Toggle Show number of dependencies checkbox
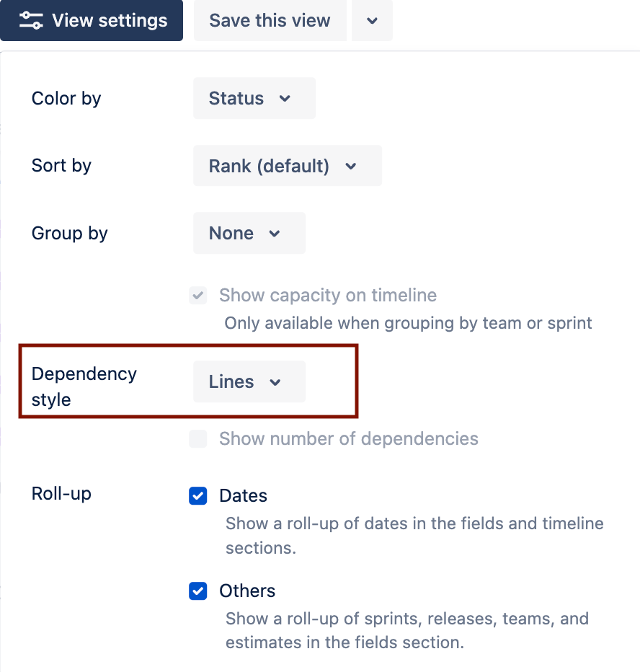This screenshot has width=640, height=672. point(198,439)
